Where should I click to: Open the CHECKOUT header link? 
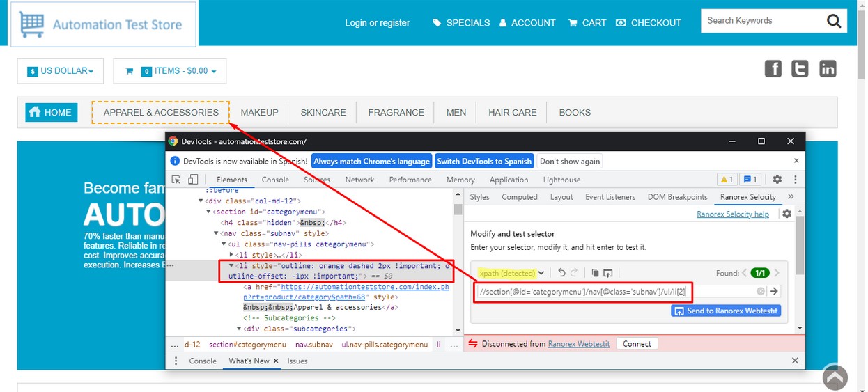coord(649,23)
